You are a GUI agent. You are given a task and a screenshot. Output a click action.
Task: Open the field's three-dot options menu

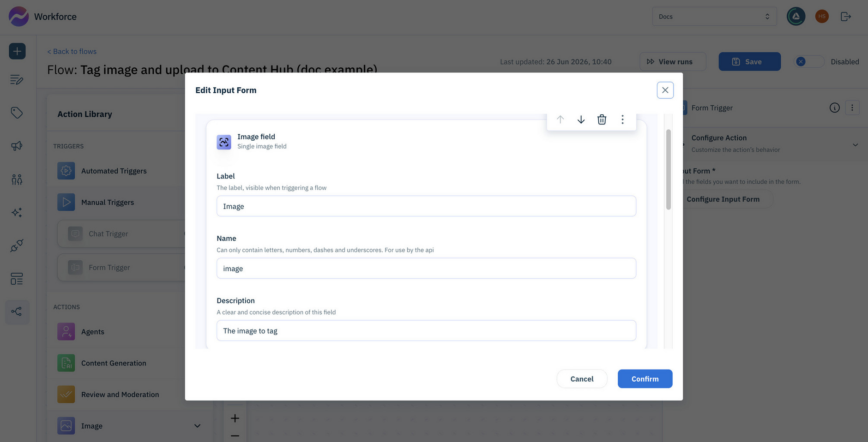coord(622,119)
